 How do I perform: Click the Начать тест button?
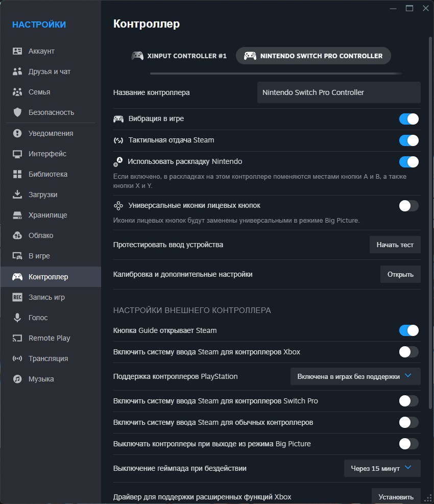coord(395,245)
